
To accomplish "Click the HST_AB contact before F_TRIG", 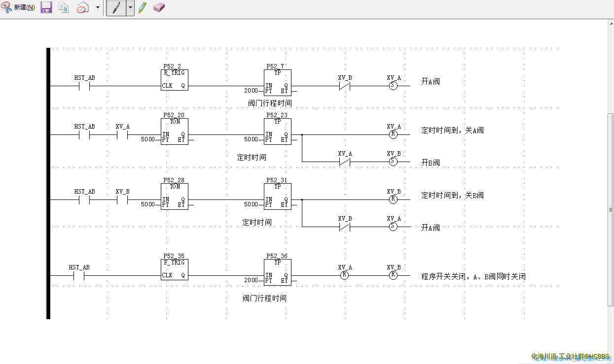I will (x=79, y=276).
